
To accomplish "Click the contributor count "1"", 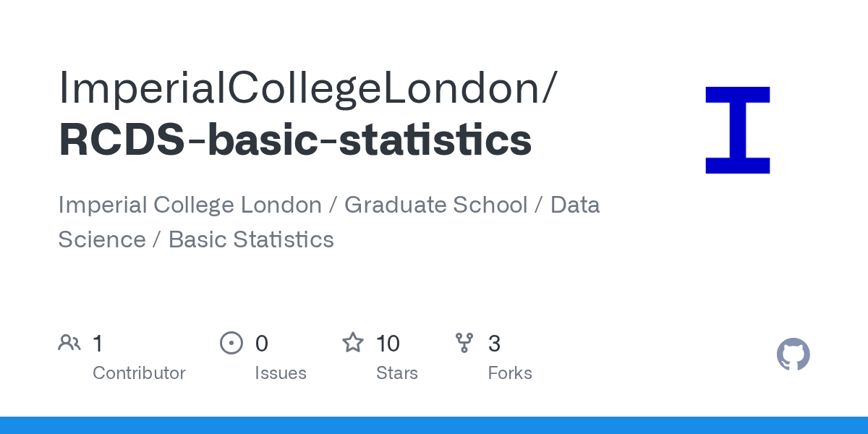I will 98,343.
